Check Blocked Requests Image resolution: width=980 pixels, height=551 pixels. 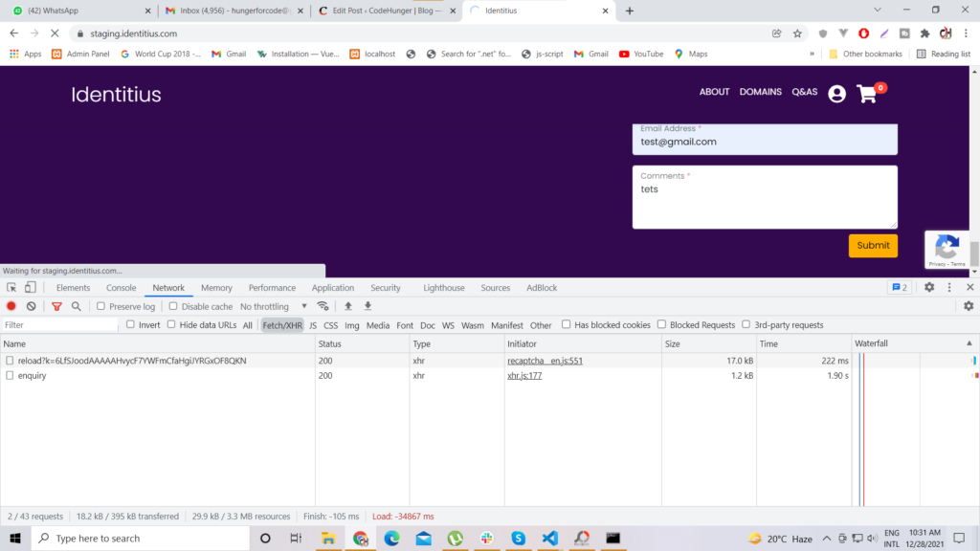coord(662,324)
